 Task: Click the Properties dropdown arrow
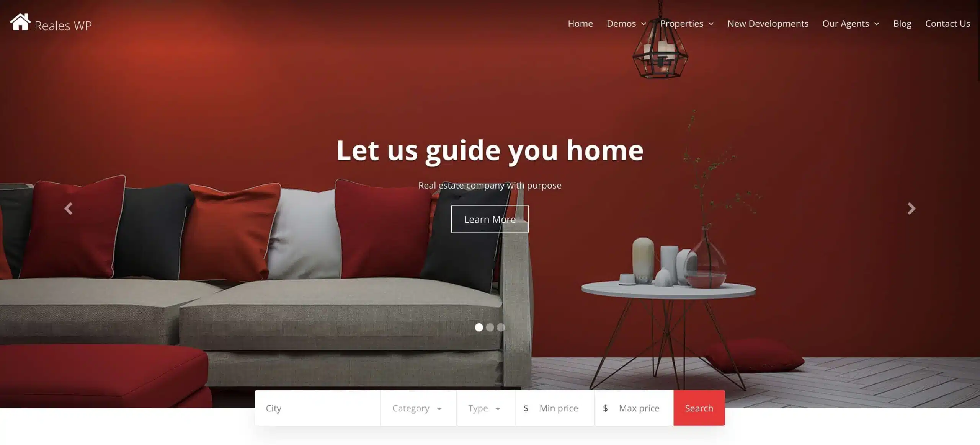712,24
